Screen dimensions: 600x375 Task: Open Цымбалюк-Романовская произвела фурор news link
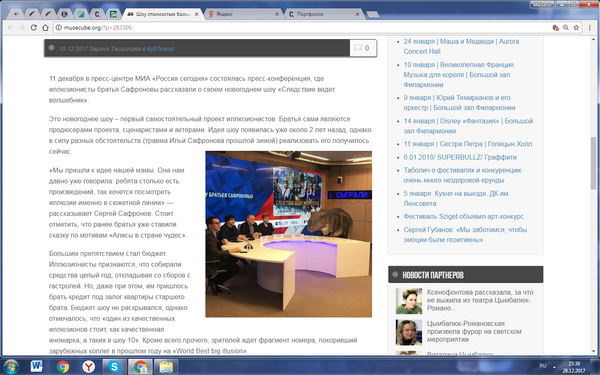tap(474, 331)
